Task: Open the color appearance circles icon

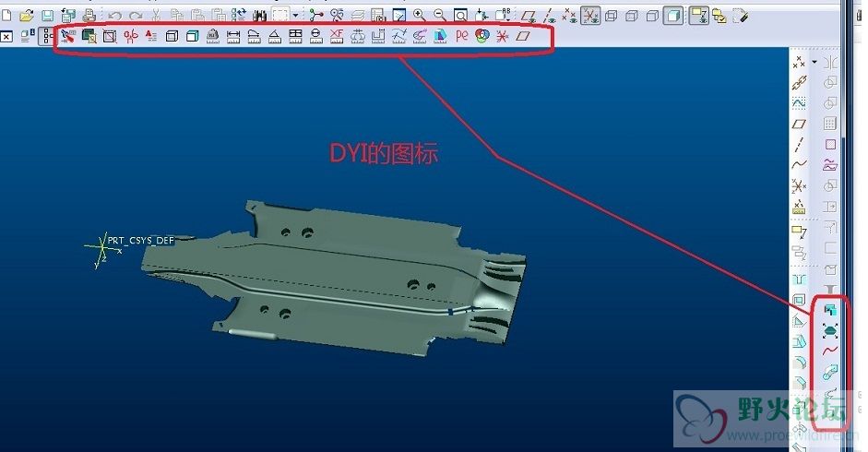Action: click(x=482, y=37)
